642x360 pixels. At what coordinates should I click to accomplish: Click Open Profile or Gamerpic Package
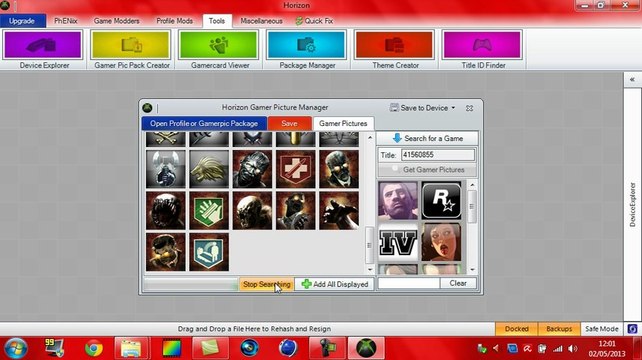point(204,123)
